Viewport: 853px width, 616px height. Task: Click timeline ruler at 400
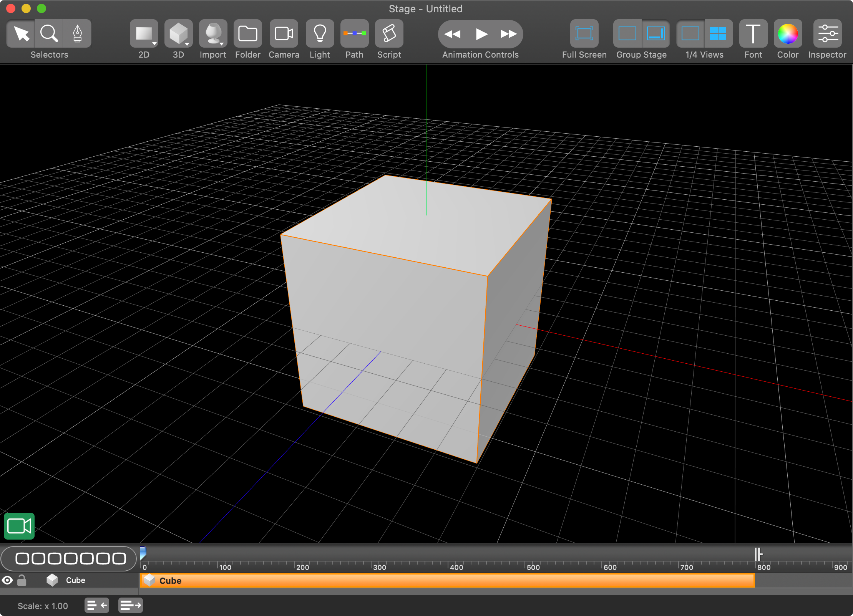coord(456,567)
